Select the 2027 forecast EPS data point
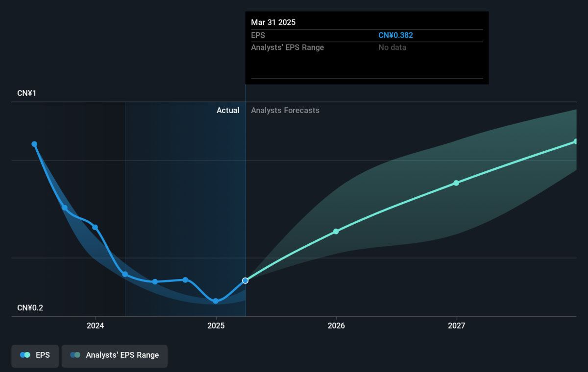 click(456, 183)
